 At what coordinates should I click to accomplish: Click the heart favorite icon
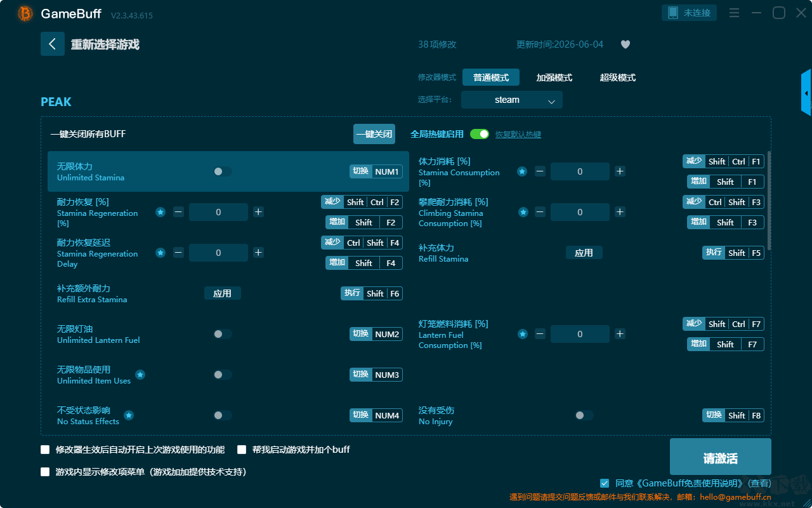(625, 44)
